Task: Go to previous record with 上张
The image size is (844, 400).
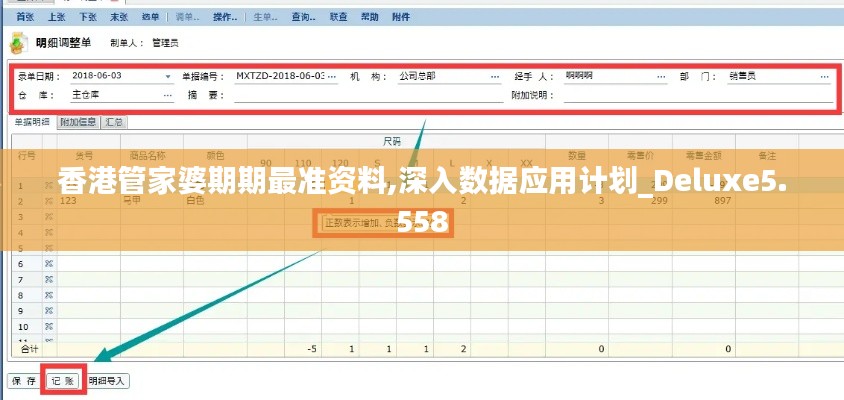Action: tap(56, 17)
